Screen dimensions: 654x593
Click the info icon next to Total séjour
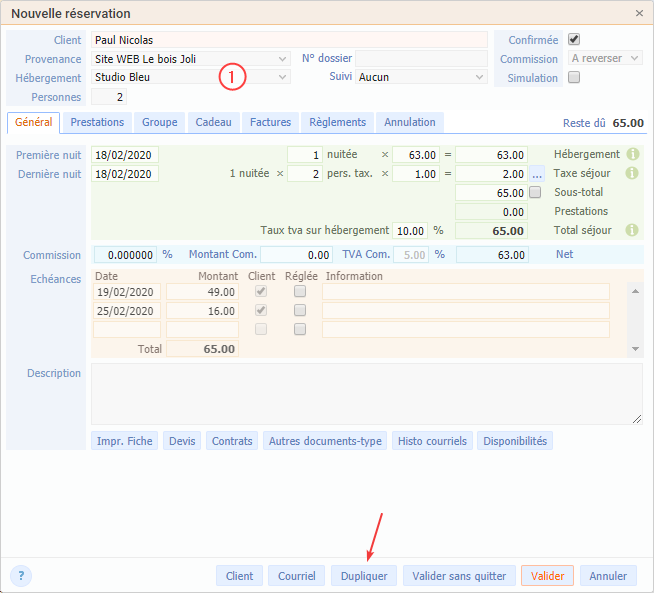(x=632, y=230)
